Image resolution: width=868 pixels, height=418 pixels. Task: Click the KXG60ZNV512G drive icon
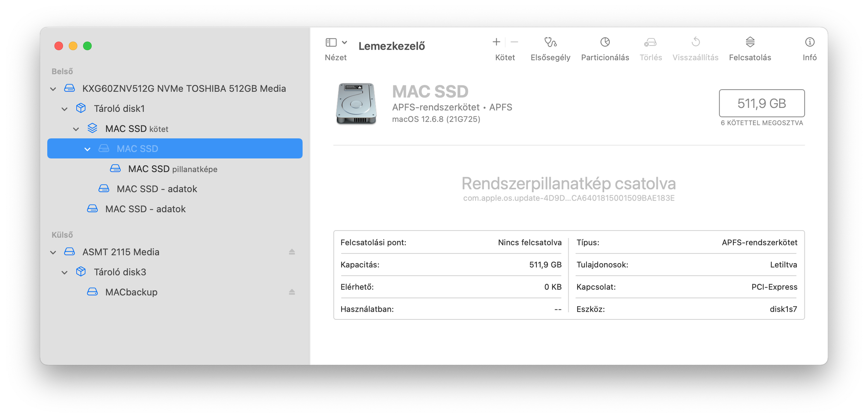coord(69,88)
